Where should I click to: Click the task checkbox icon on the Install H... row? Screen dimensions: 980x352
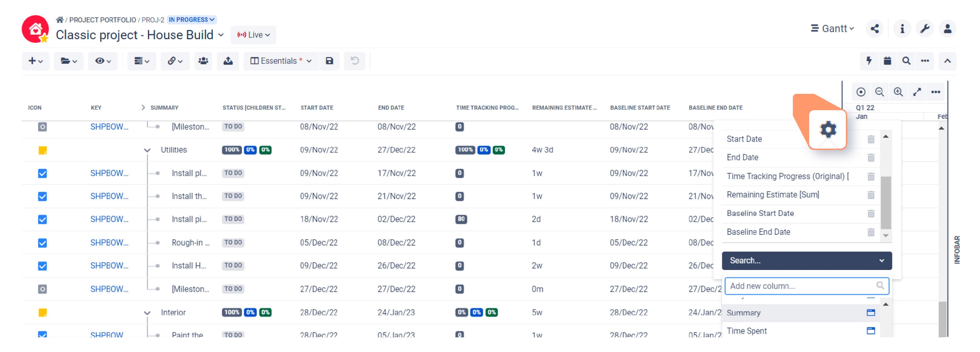point(43,266)
